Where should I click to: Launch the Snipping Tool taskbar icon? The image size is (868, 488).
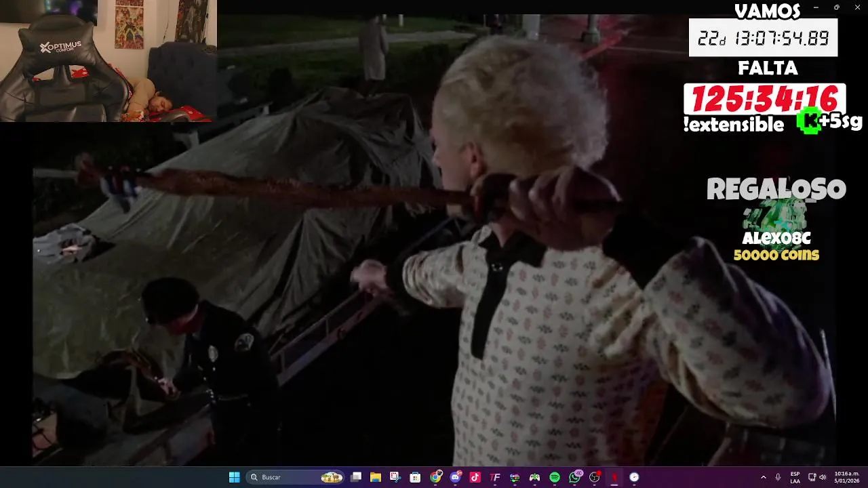coord(395,477)
